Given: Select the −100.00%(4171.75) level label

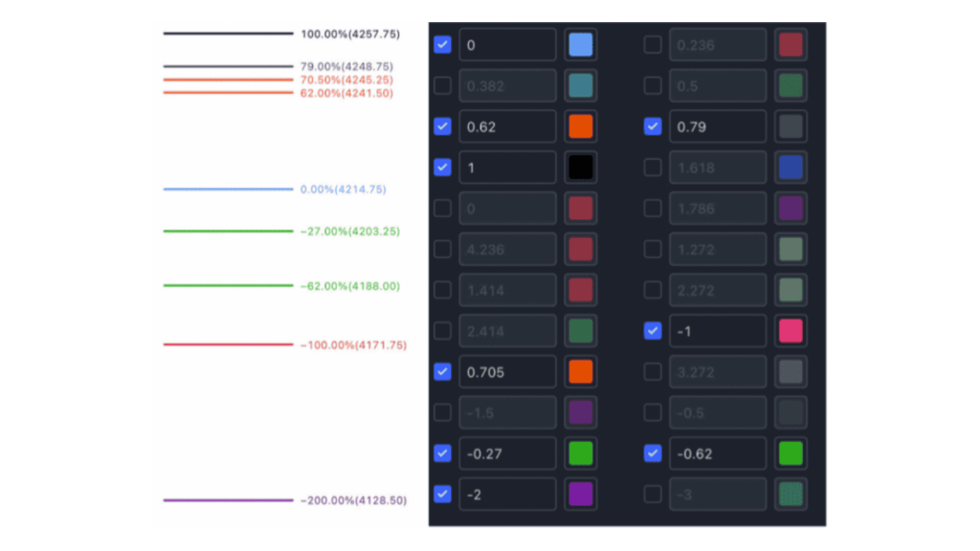Looking at the screenshot, I should (x=353, y=344).
